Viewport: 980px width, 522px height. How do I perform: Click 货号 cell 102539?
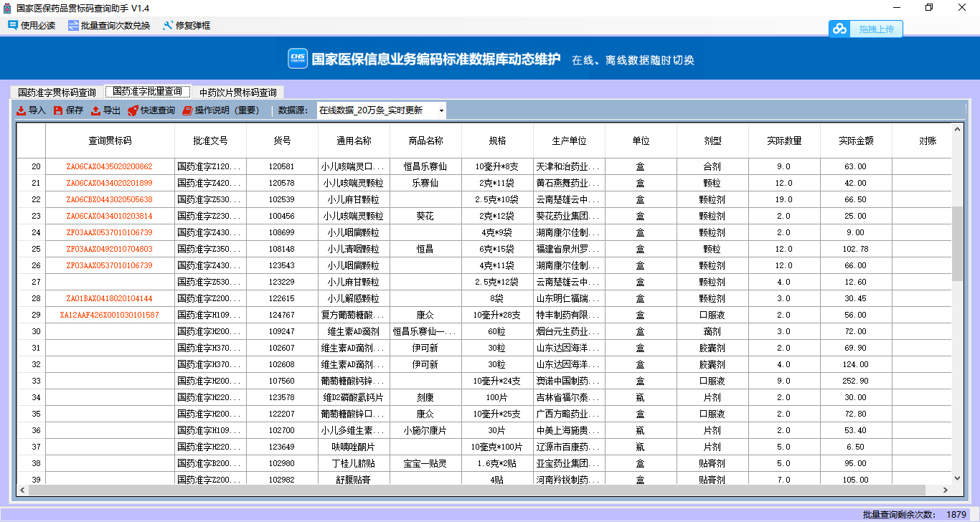(282, 199)
